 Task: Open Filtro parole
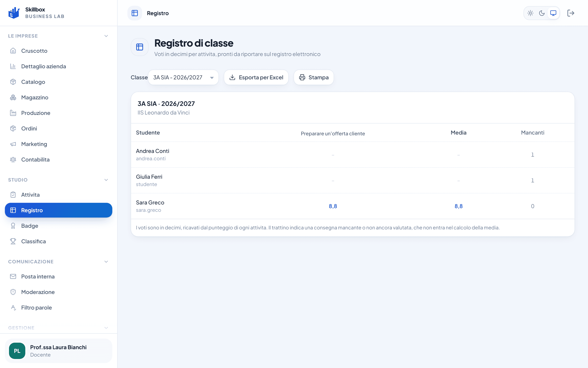59,308
